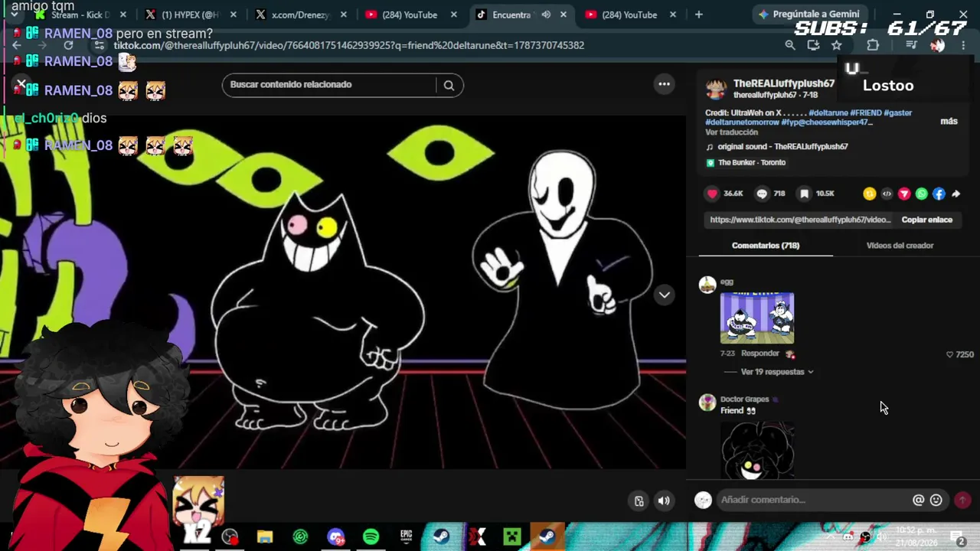The height and width of the screenshot is (551, 980).
Task: Switch to the '(1) HYPEX' X browser tab
Action: click(191, 15)
